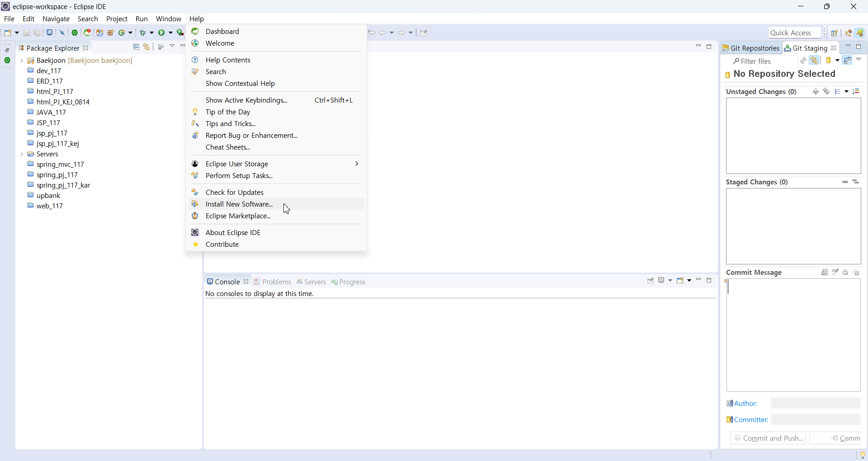This screenshot has width=868, height=461.
Task: Click the Commit and Push button
Action: point(768,438)
